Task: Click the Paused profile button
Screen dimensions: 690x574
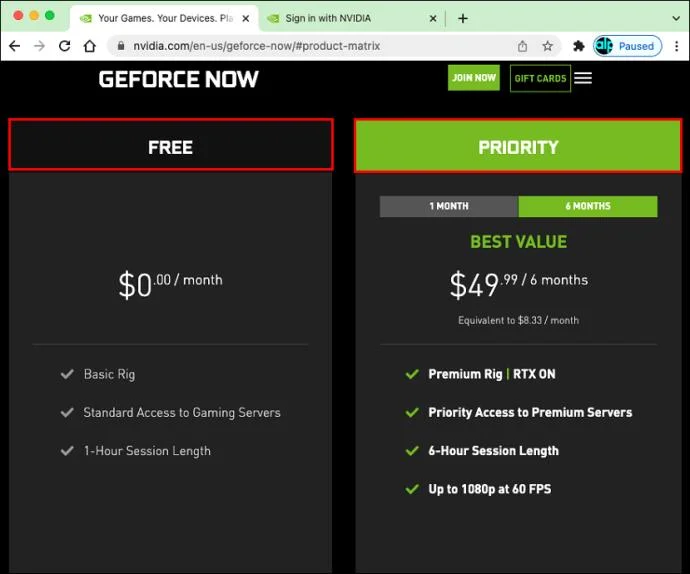Action: [x=628, y=46]
